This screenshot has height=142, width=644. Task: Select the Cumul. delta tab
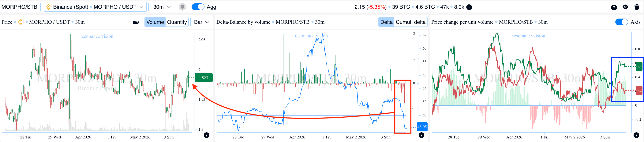coord(410,22)
